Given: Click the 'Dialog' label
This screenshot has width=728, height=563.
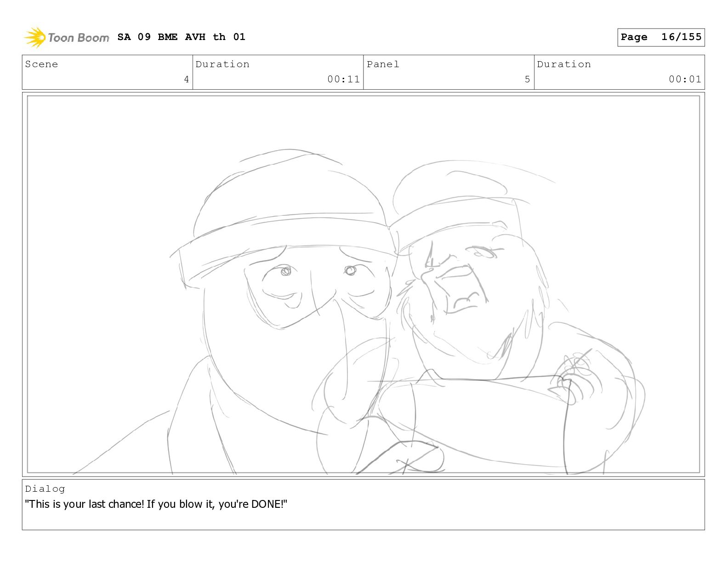Looking at the screenshot, I should tap(45, 489).
